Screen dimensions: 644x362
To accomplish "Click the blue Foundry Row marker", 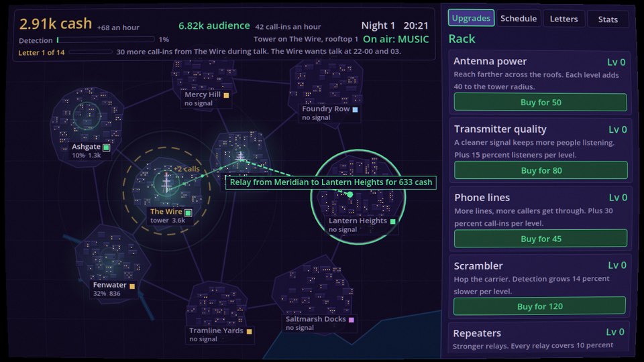I will (356, 109).
